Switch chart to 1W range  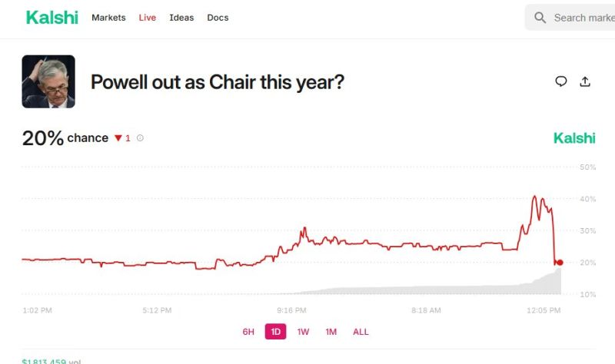click(303, 332)
